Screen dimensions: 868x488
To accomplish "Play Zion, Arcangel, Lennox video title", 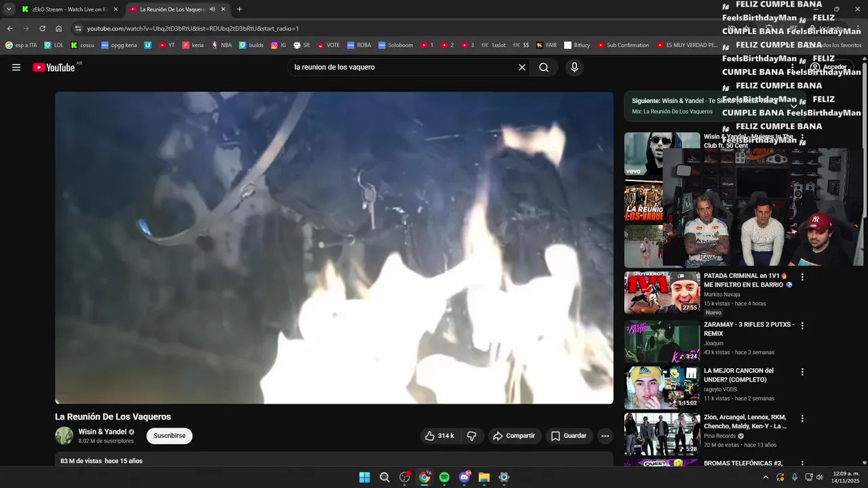I will coord(745,422).
